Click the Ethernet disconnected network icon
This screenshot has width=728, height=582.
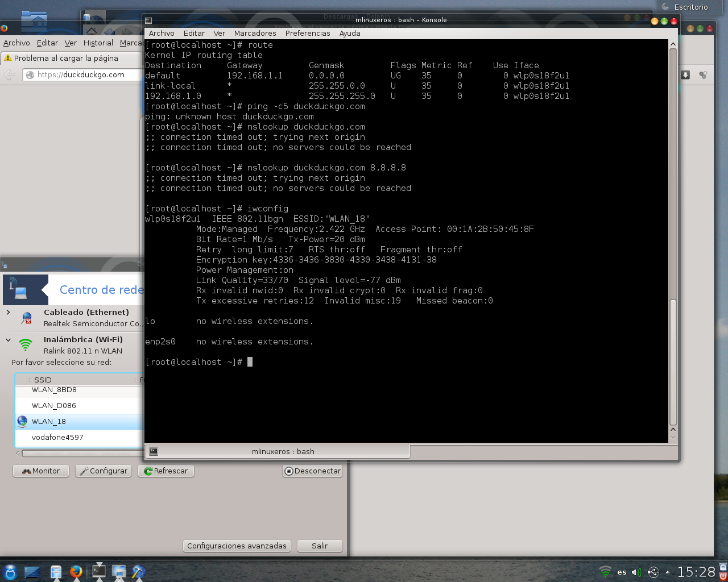click(26, 318)
